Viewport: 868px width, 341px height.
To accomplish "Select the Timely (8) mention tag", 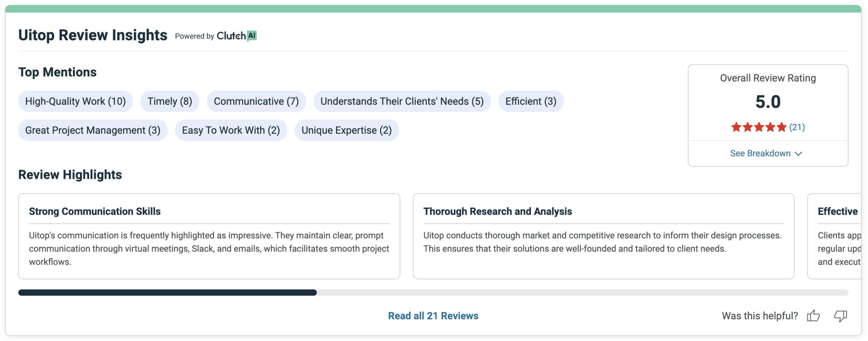I will pyautogui.click(x=170, y=101).
